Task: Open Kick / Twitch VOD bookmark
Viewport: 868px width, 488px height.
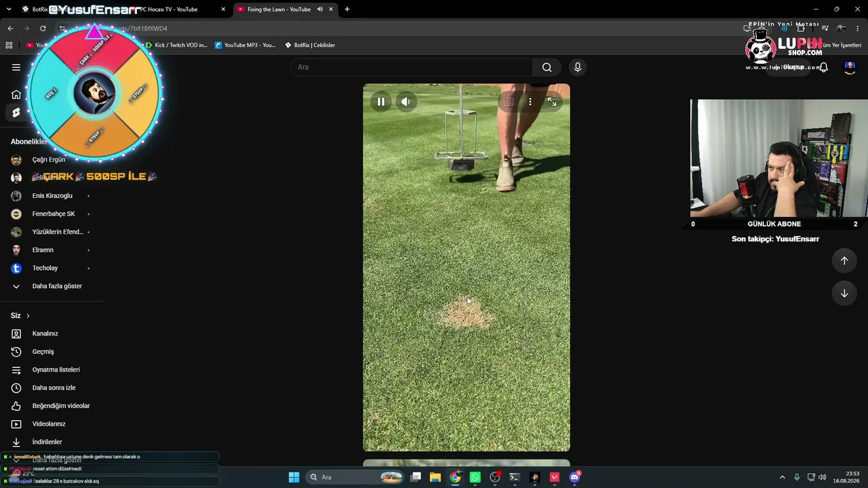Action: (176, 45)
